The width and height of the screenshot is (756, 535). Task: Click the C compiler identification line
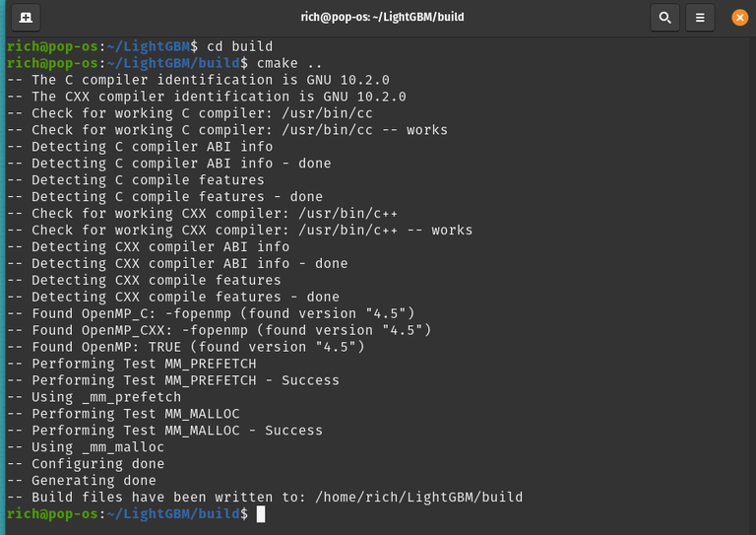pos(210,80)
